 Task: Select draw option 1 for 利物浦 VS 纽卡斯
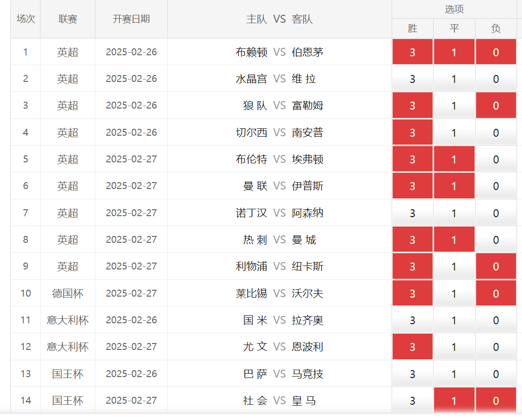click(x=454, y=266)
